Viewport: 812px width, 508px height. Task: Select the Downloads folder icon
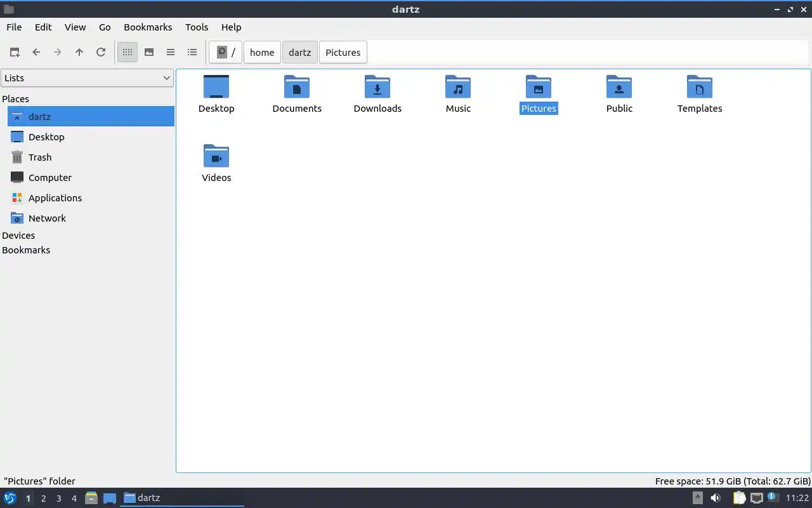(377, 94)
